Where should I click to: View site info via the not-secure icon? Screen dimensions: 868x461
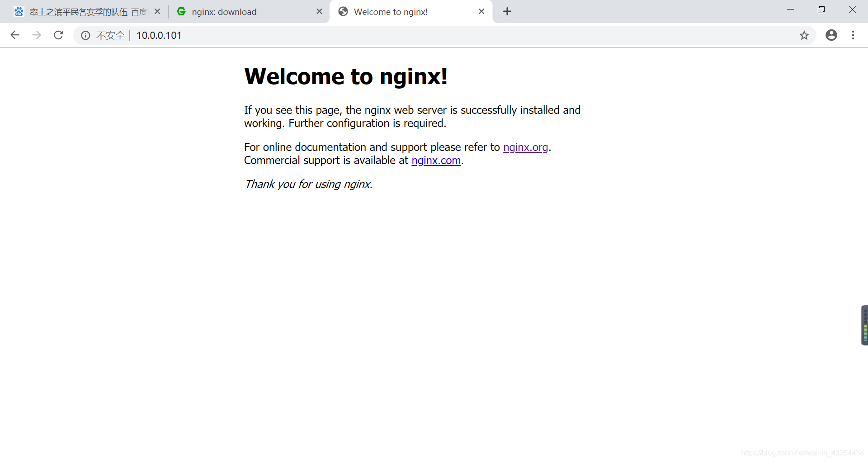tap(85, 35)
